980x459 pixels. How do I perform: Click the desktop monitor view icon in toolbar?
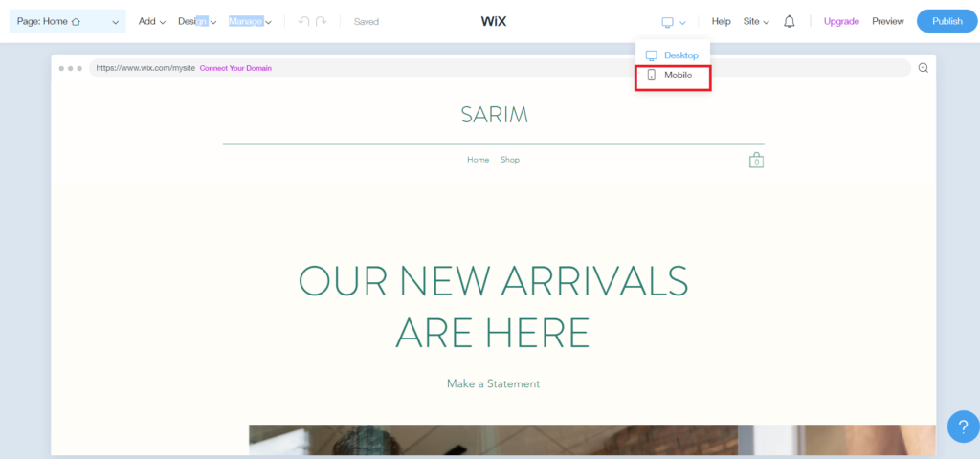coord(667,22)
